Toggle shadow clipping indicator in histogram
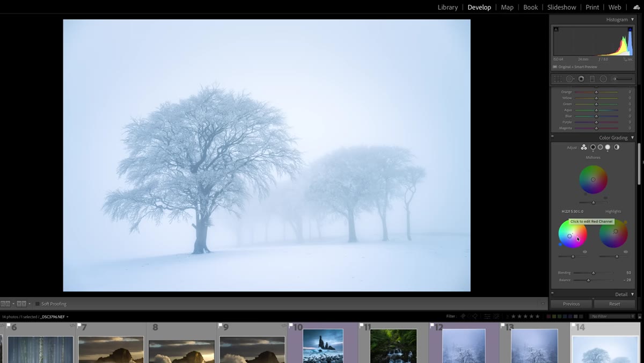This screenshot has height=363, width=644. click(556, 29)
